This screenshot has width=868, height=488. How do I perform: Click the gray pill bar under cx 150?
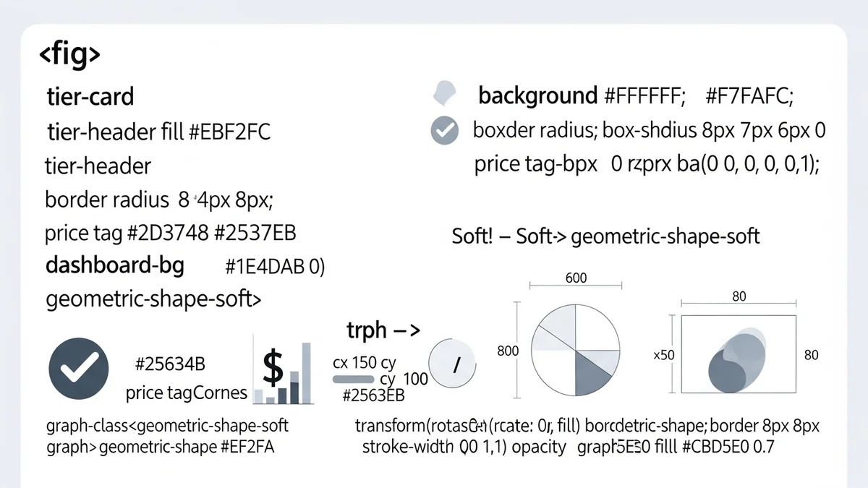click(354, 379)
